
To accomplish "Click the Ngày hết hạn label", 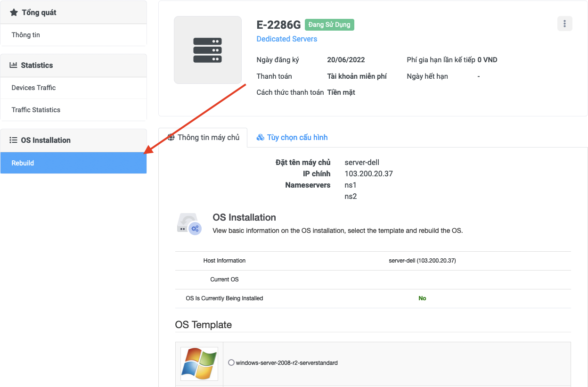I will pyautogui.click(x=427, y=76).
